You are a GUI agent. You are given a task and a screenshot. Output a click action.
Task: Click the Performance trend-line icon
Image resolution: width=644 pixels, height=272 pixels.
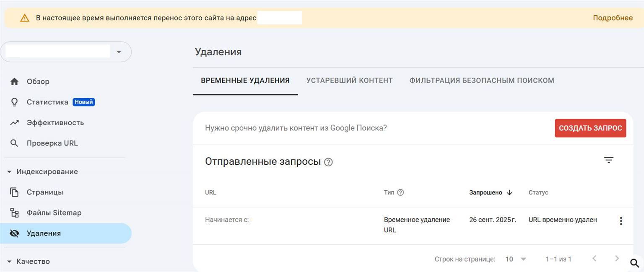tap(14, 123)
